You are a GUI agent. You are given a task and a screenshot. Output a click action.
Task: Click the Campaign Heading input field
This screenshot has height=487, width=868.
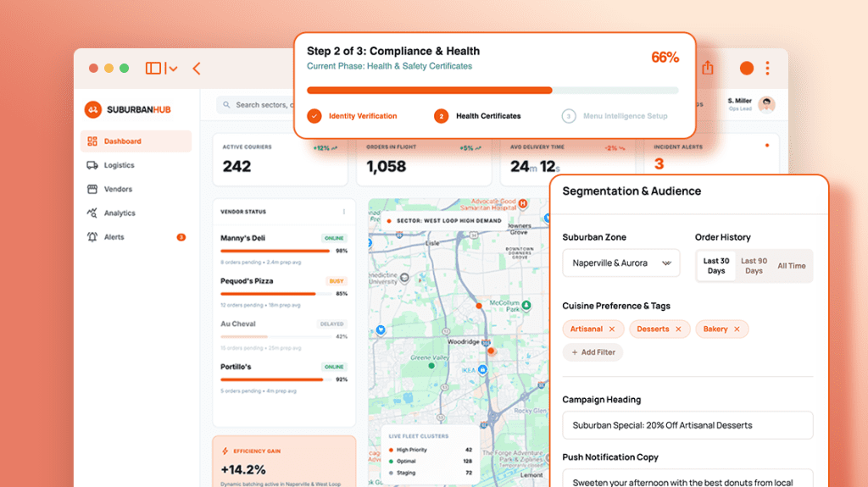click(x=687, y=425)
